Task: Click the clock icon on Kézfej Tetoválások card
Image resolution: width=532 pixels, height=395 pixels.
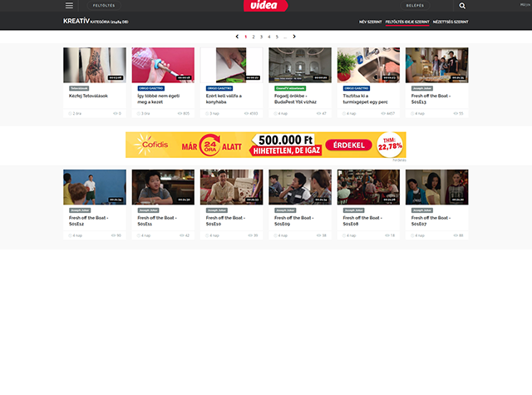Action: coord(70,114)
